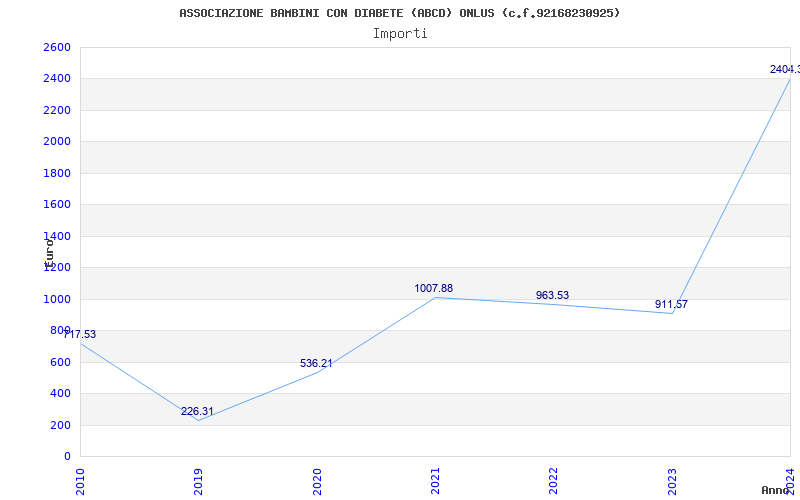This screenshot has width=800, height=500.
Task: Select the 2021 year on the x-axis
Action: pos(435,479)
